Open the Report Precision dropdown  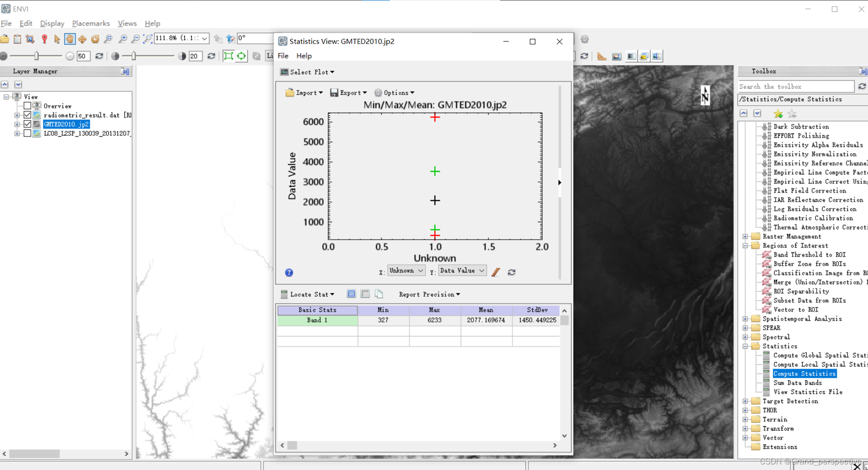coord(429,294)
